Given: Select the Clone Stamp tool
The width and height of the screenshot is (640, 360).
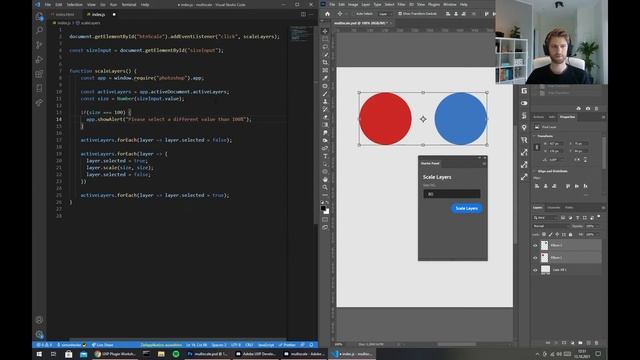Looking at the screenshot, I should click(x=325, y=102).
